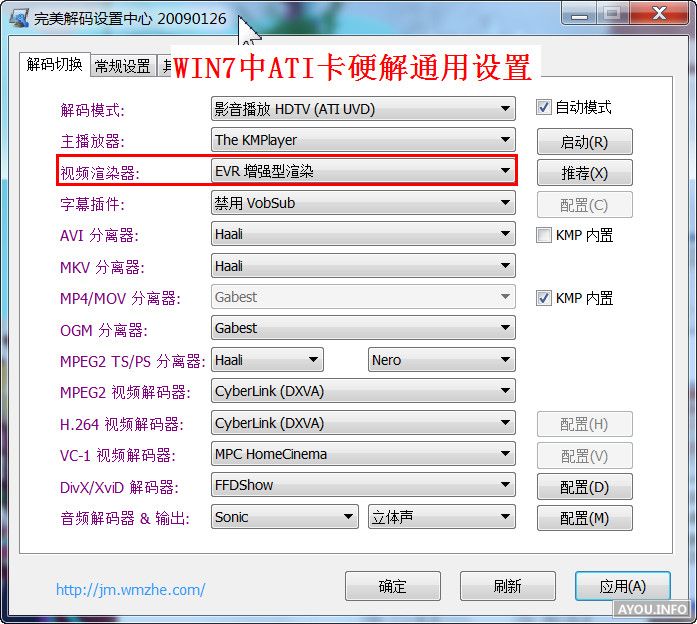The width and height of the screenshot is (697, 624).
Task: Enable KMP 内置 for AVI splitter
Action: click(x=544, y=235)
